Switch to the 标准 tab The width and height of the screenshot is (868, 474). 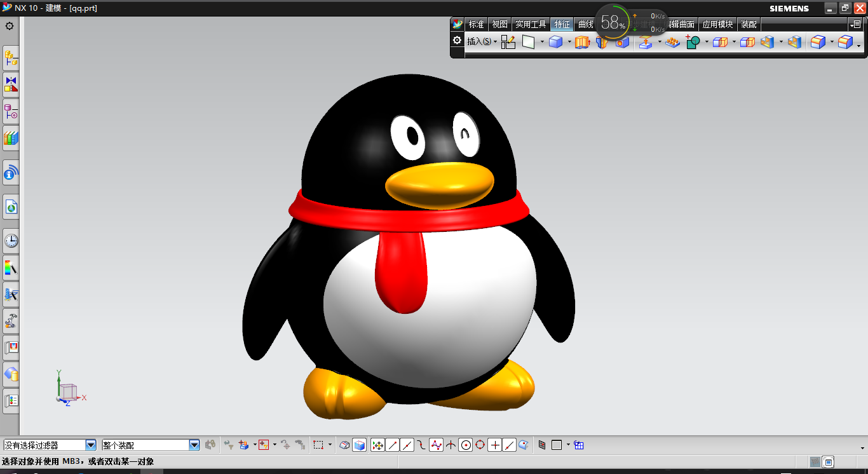tap(476, 24)
